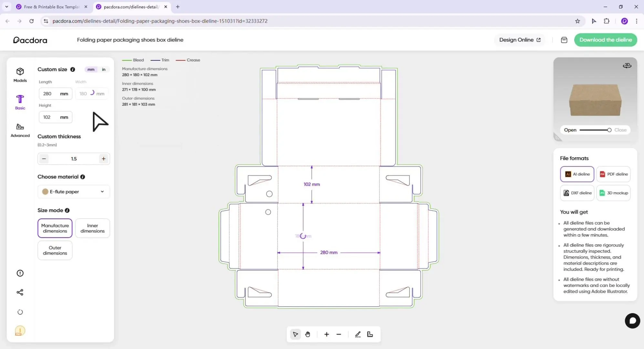Select the Outer dimensions size mode
Screen dimensions: 644x349
coord(55,250)
